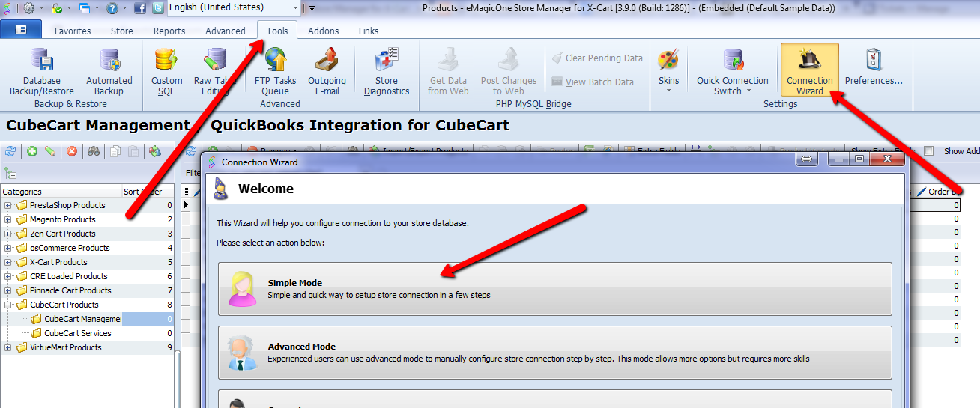Screen dimensions: 980x408
Task: Click the wide-arrows button in Connection Wizard title bar
Action: [x=808, y=159]
